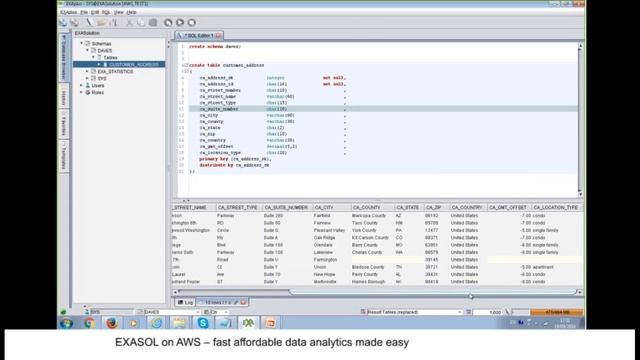
Task: Click the 1,000 row limit input field
Action: pyautogui.click(x=488, y=312)
